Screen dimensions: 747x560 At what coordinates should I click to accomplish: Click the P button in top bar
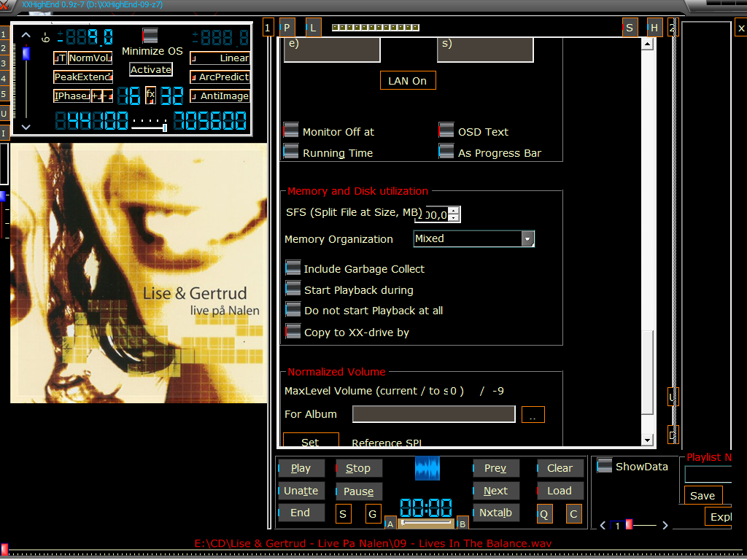tap(287, 28)
